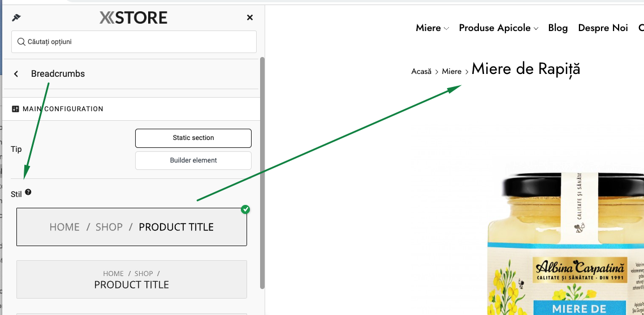644x315 pixels.
Task: Click the Tip option label
Action: [16, 149]
